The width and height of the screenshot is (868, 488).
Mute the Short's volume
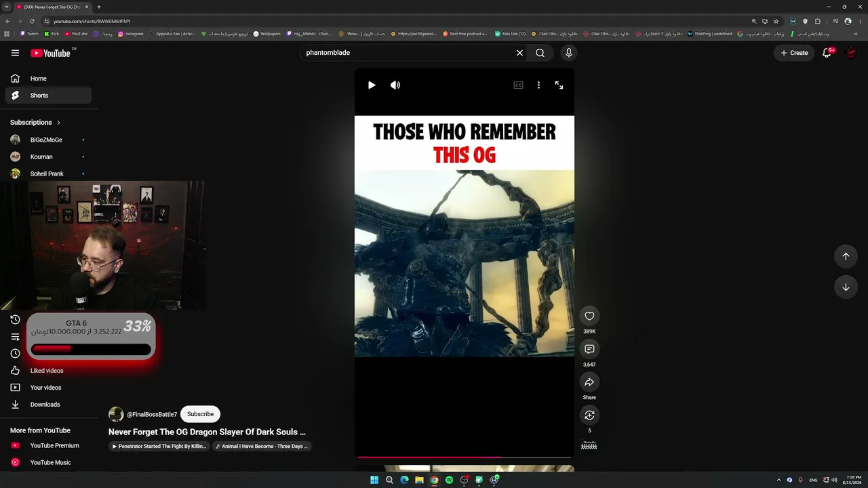(x=395, y=85)
